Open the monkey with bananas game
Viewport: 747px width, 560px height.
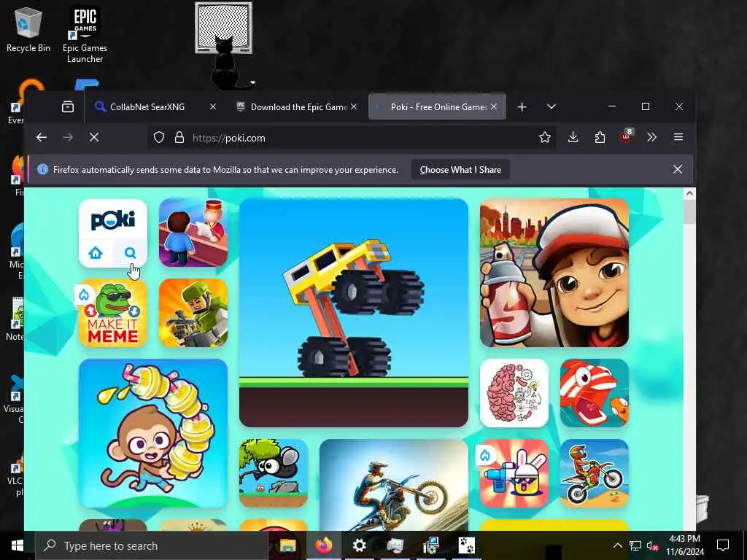(x=153, y=433)
